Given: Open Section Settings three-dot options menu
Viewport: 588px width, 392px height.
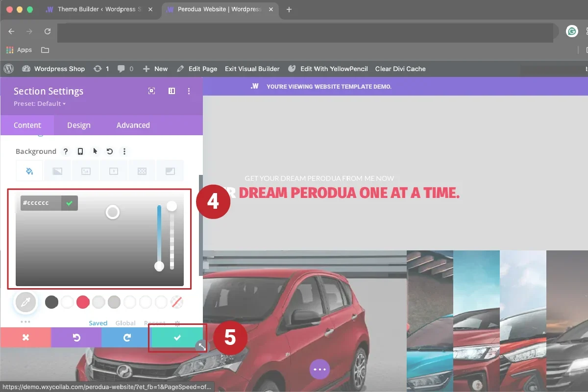Looking at the screenshot, I should pos(189,91).
